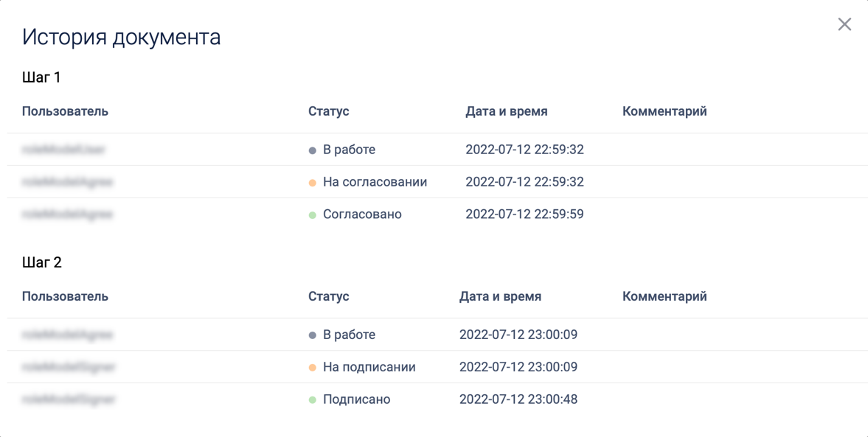Click the timestamp 2022-07-12 23:00:48
The image size is (868, 437).
pyautogui.click(x=518, y=399)
